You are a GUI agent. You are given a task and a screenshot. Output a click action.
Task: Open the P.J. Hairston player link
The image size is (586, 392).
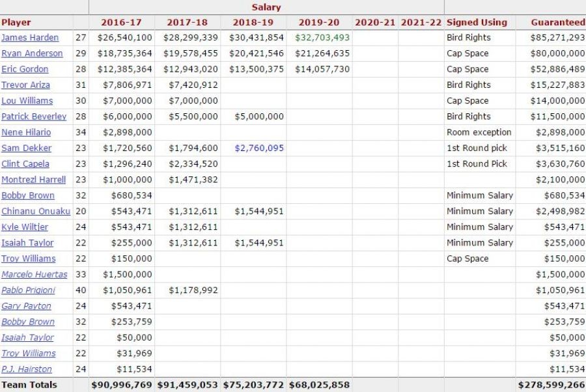coord(27,369)
